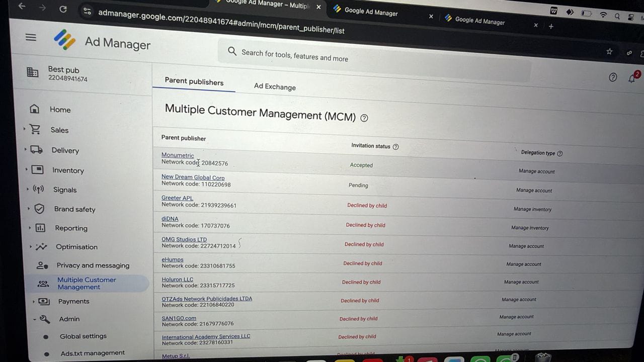Screen dimensions: 644x362
Task: Switch to the Ad Exchange tab
Action: (275, 86)
